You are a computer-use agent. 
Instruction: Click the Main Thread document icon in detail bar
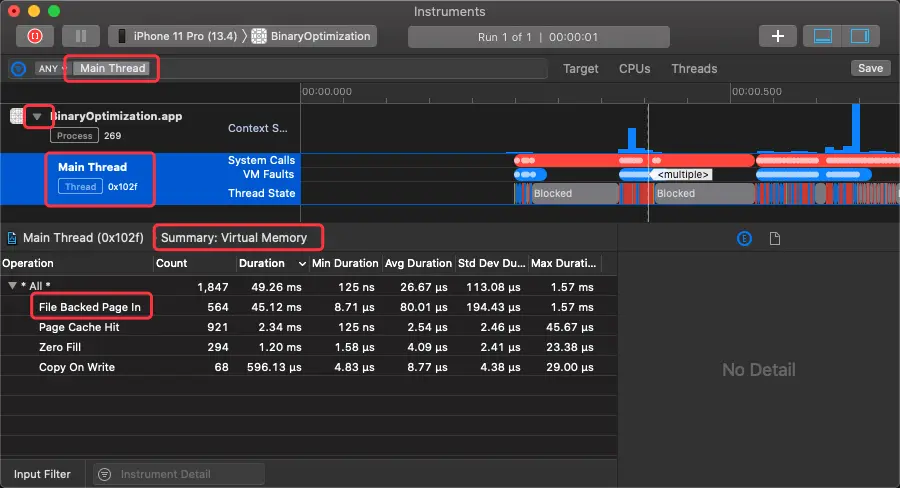pos(11,238)
